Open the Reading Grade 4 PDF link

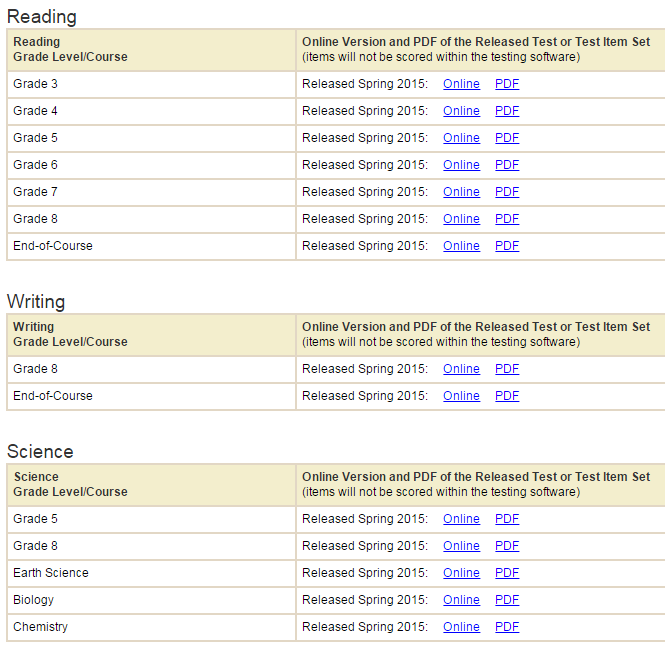point(507,111)
